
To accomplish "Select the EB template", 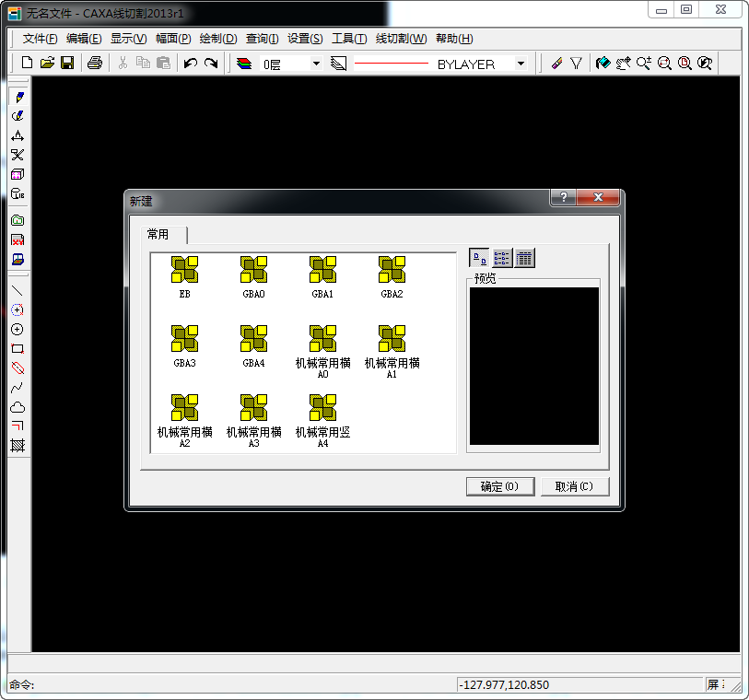I will point(185,278).
